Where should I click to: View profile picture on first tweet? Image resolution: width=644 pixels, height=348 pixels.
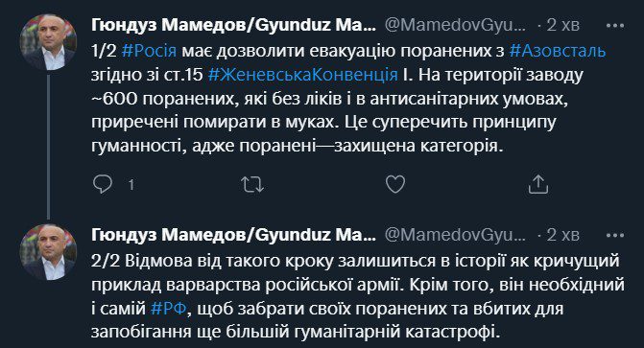(48, 42)
